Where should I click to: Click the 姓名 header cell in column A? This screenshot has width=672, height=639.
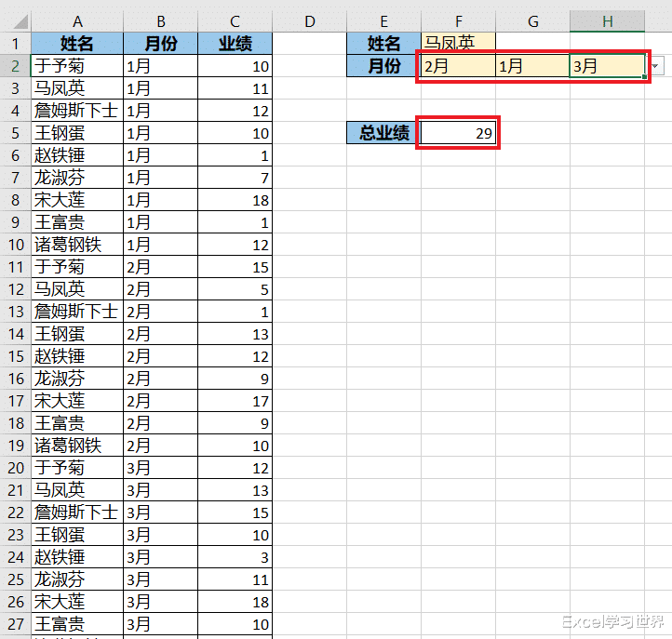click(x=77, y=44)
